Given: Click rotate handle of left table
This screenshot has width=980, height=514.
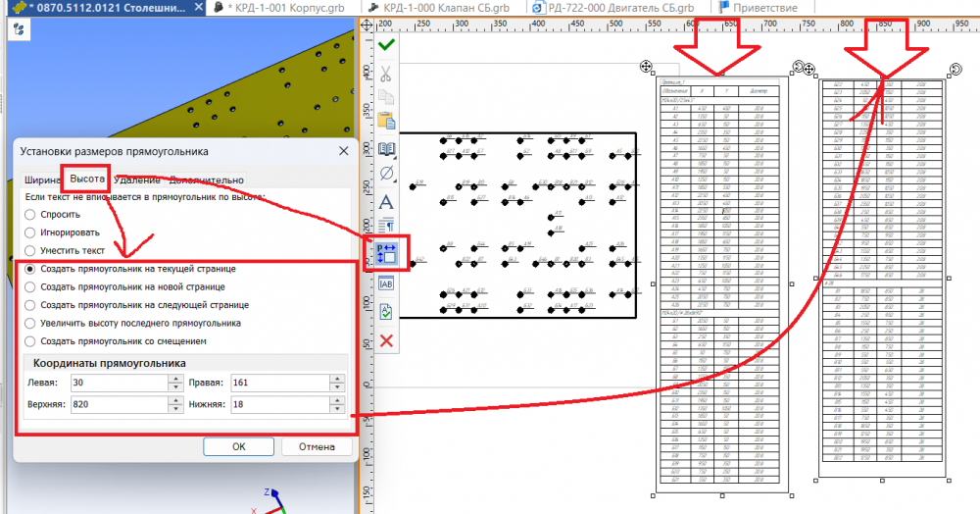Looking at the screenshot, I should coord(798,67).
